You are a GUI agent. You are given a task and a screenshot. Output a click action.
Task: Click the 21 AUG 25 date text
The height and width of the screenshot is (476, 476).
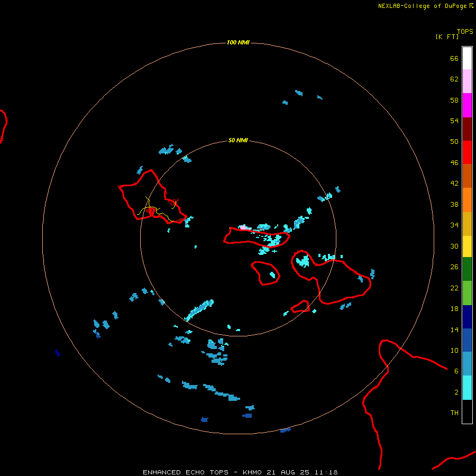(x=288, y=472)
